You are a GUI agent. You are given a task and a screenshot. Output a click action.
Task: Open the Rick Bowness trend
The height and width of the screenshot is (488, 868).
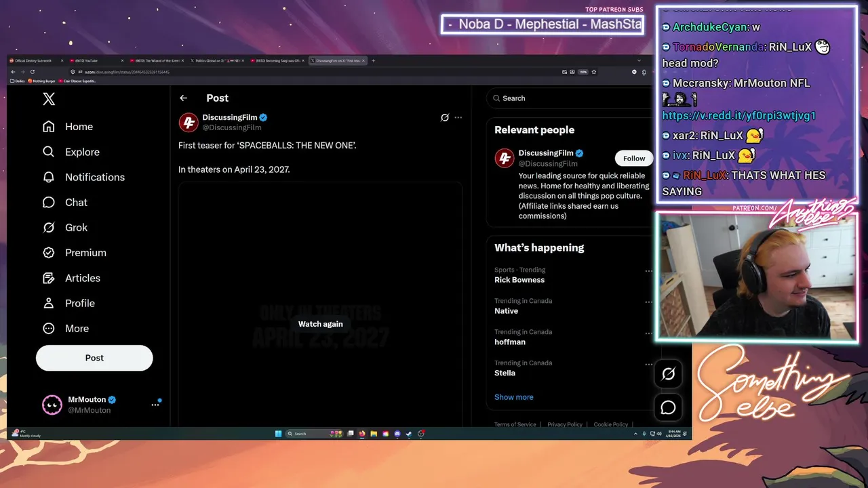tap(519, 280)
